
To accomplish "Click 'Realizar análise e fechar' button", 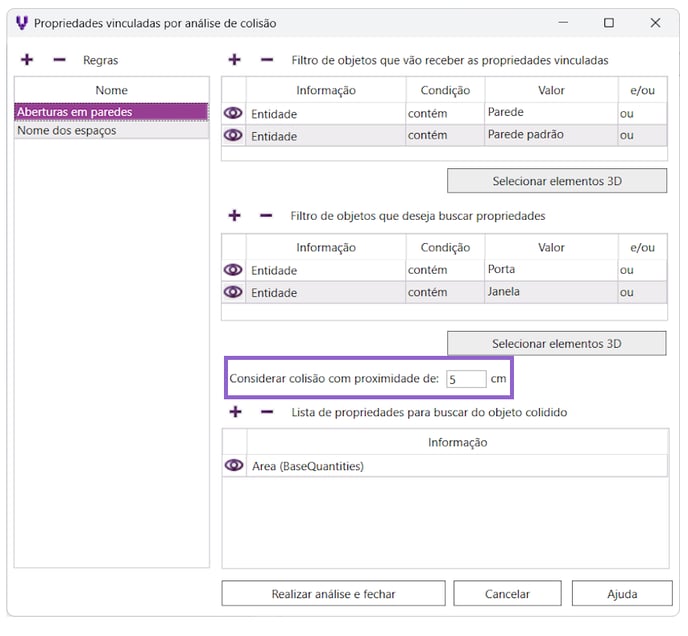I will pyautogui.click(x=333, y=594).
